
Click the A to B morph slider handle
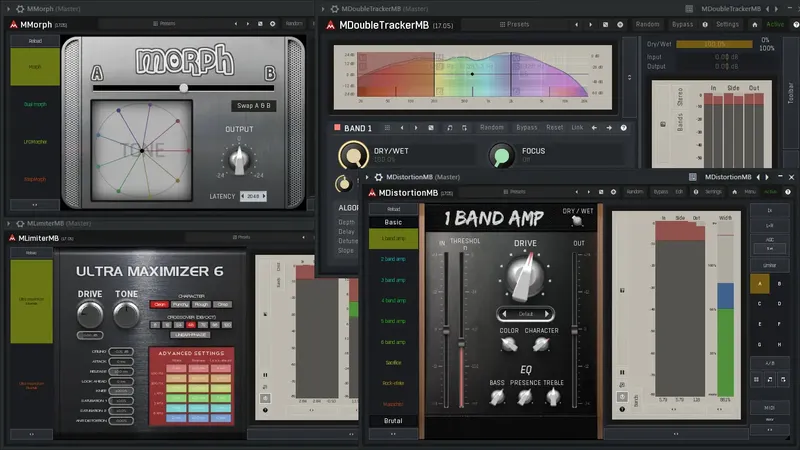(x=184, y=88)
